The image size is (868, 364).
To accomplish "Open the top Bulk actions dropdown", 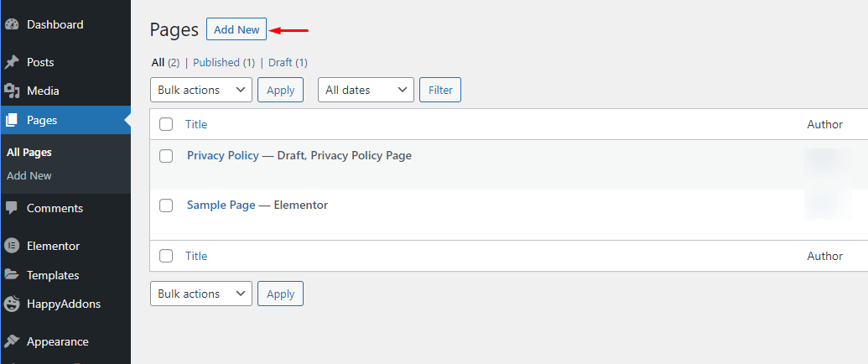I will coord(201,90).
